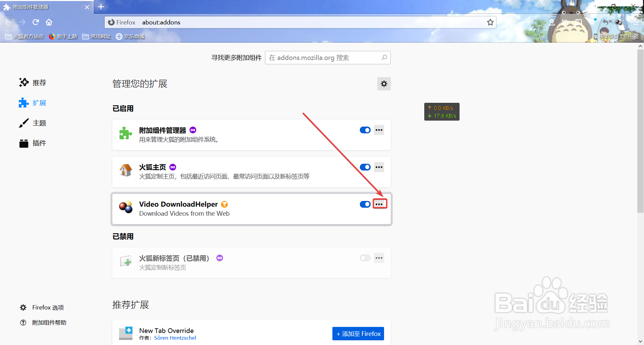The height and width of the screenshot is (345, 644).
Task: Open 移动设备上的书签 folder
Action: tap(616, 37)
